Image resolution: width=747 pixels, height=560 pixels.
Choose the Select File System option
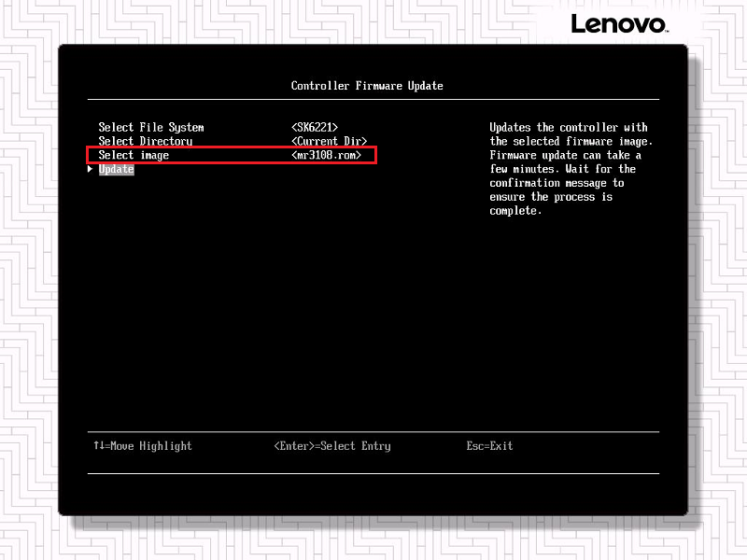151,127
